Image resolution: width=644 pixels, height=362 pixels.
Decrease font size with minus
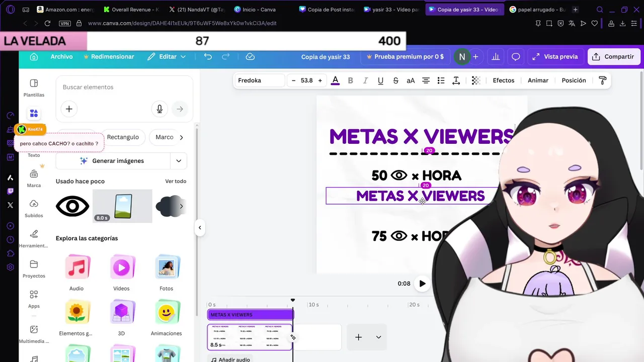coord(293,80)
